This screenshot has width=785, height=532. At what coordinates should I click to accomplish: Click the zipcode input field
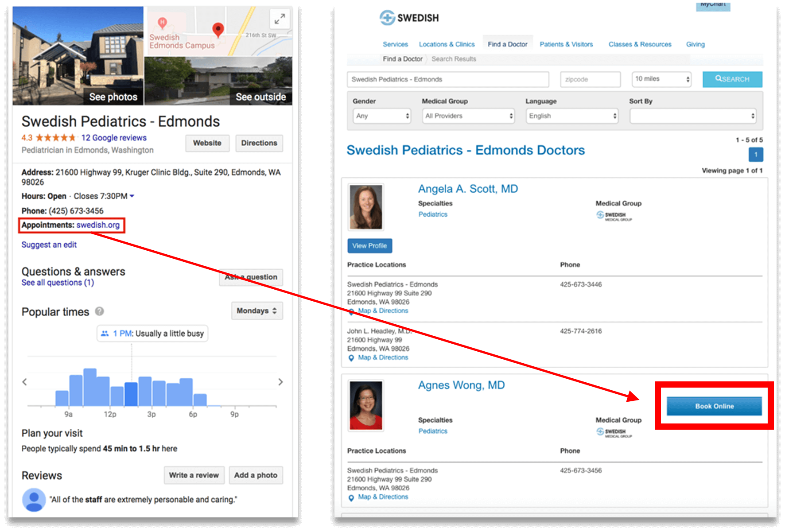click(x=590, y=79)
